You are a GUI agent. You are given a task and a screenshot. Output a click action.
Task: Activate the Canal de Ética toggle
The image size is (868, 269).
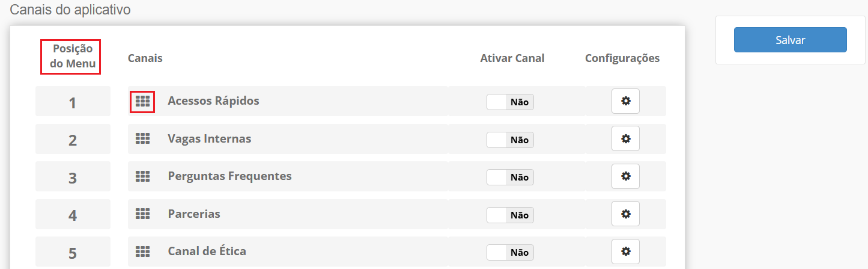[510, 252]
